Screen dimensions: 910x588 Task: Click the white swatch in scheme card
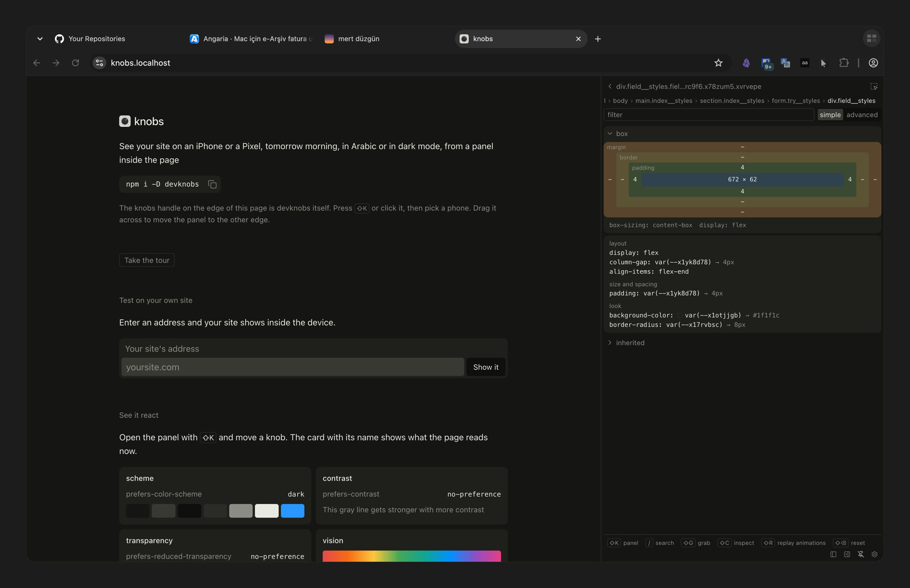tap(267, 511)
